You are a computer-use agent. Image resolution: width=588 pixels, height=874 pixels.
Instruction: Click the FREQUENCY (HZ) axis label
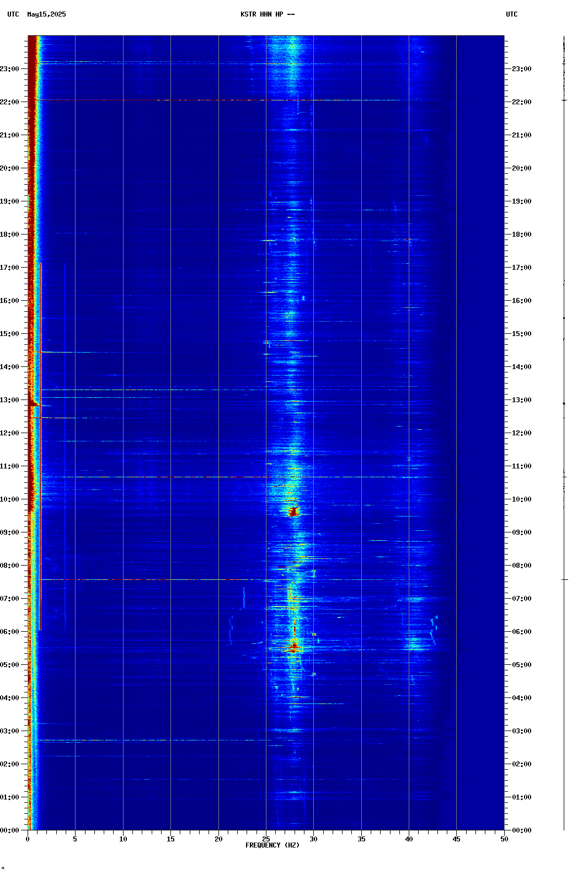tap(272, 845)
